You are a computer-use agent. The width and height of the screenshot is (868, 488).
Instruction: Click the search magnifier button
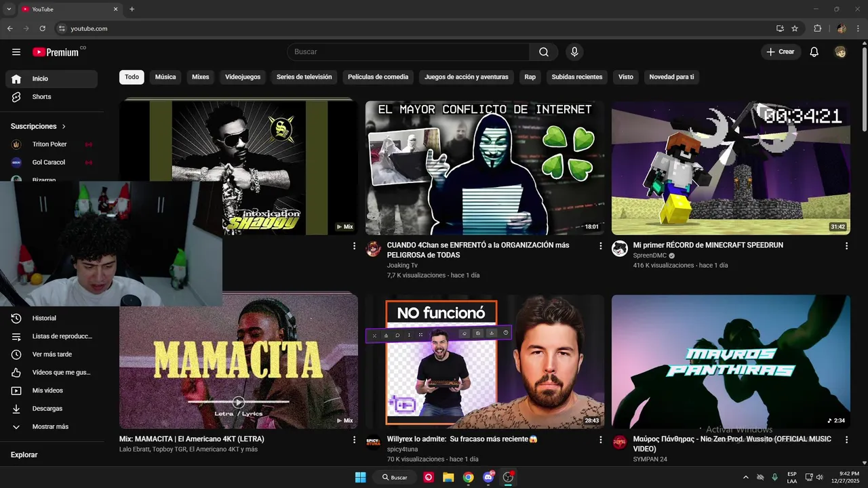(544, 52)
